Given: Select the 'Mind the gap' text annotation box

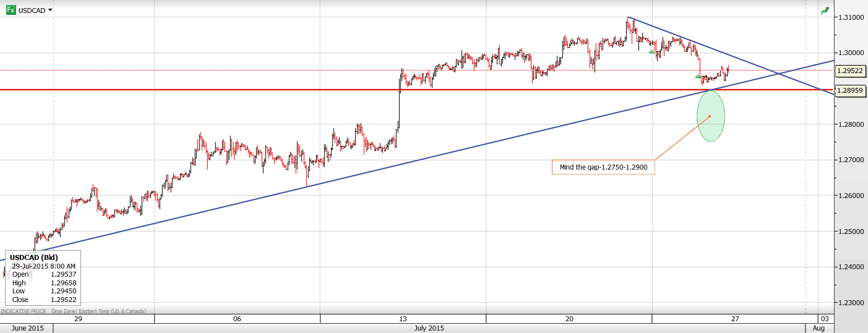Looking at the screenshot, I should (603, 167).
